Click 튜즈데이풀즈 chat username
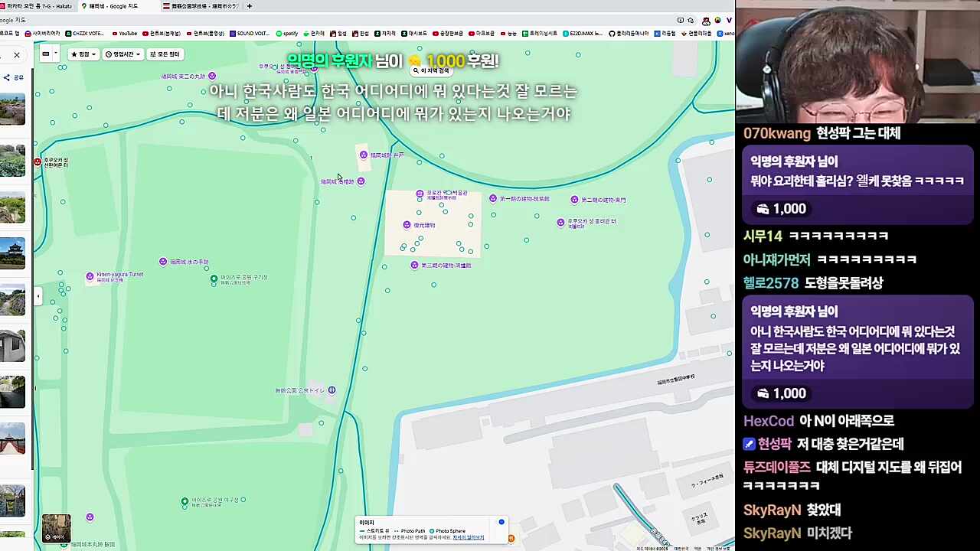Viewport: 980px width, 551px height. 777,467
